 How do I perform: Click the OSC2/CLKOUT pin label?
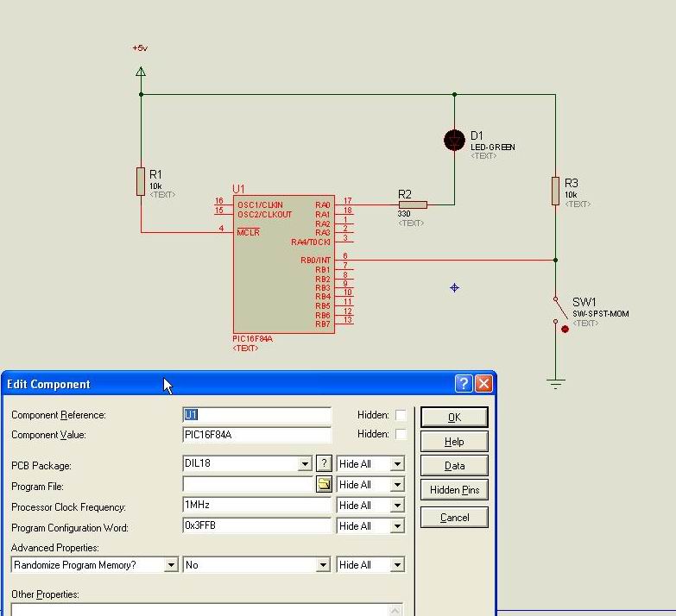265,215
